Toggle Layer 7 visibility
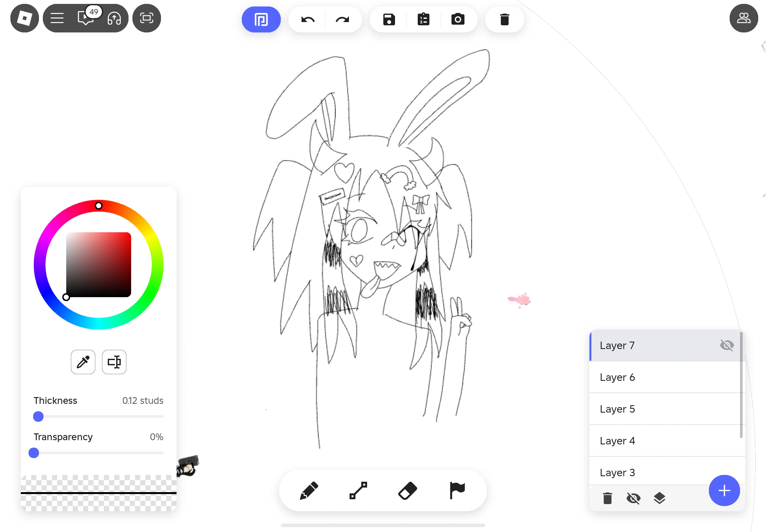Screen dimensions: 766x532 [727, 345]
